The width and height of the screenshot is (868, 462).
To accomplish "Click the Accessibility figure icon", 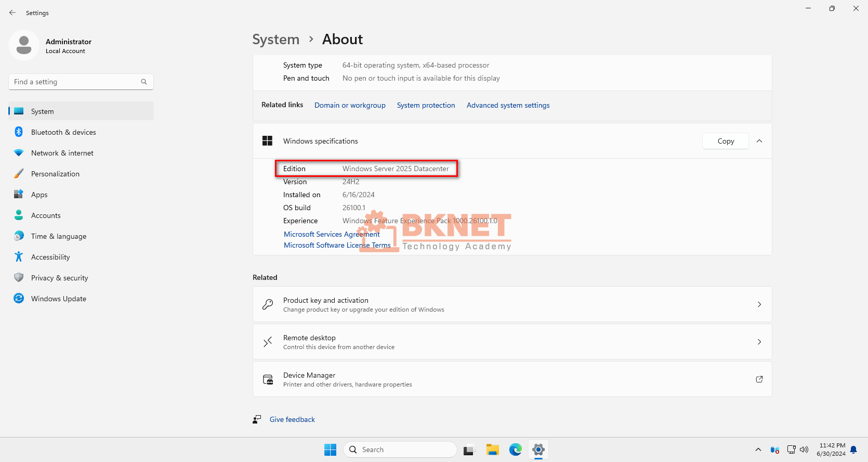I will (x=19, y=256).
